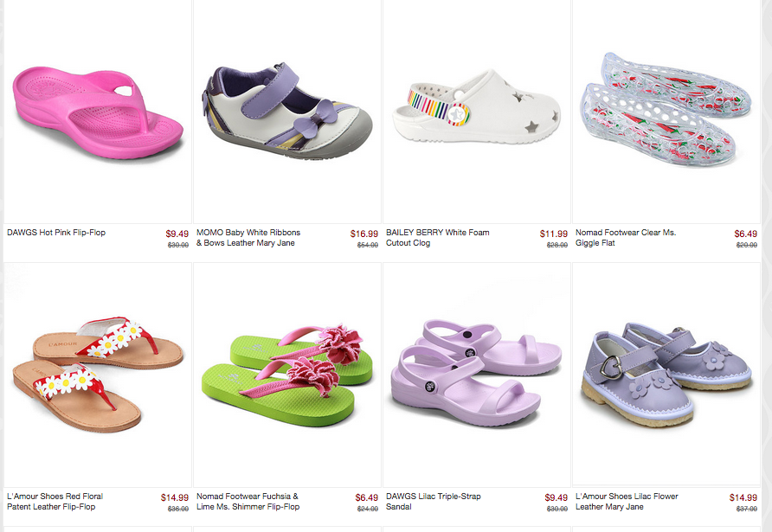This screenshot has width=772, height=532.
Task: Open Nomad Footwear Fuchsia & Lime Flip-Flop link
Action: pyautogui.click(x=248, y=502)
